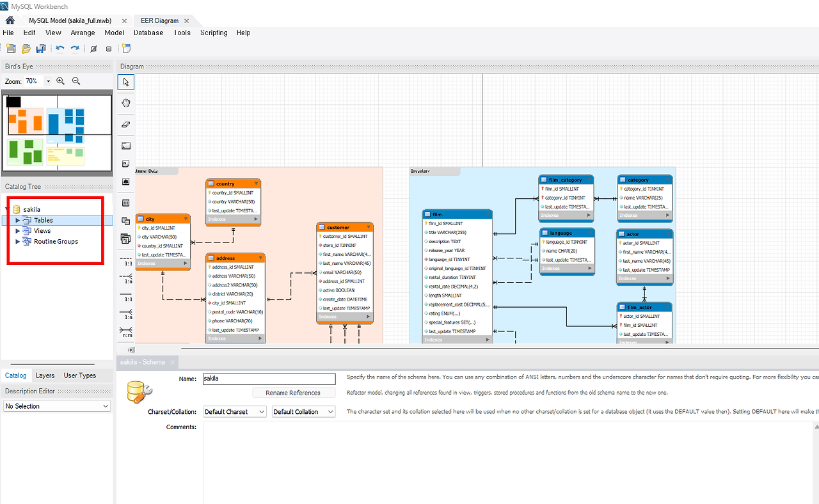Select the sakila schema in Catalog Tree
Image resolution: width=819 pixels, height=504 pixels.
click(31, 209)
